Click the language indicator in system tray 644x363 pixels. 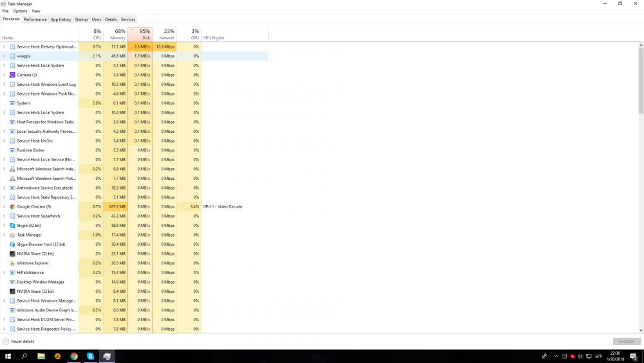coord(599,357)
